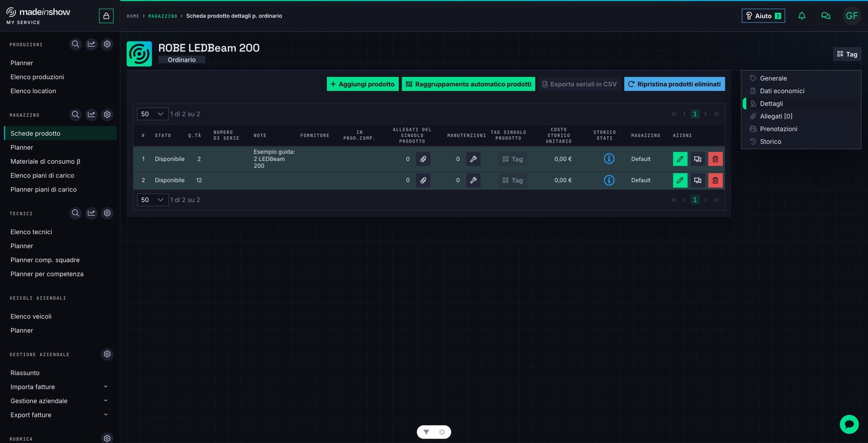This screenshot has width=868, height=443.
Task: Open Materiale di consumo β in sidebar
Action: coord(45,161)
